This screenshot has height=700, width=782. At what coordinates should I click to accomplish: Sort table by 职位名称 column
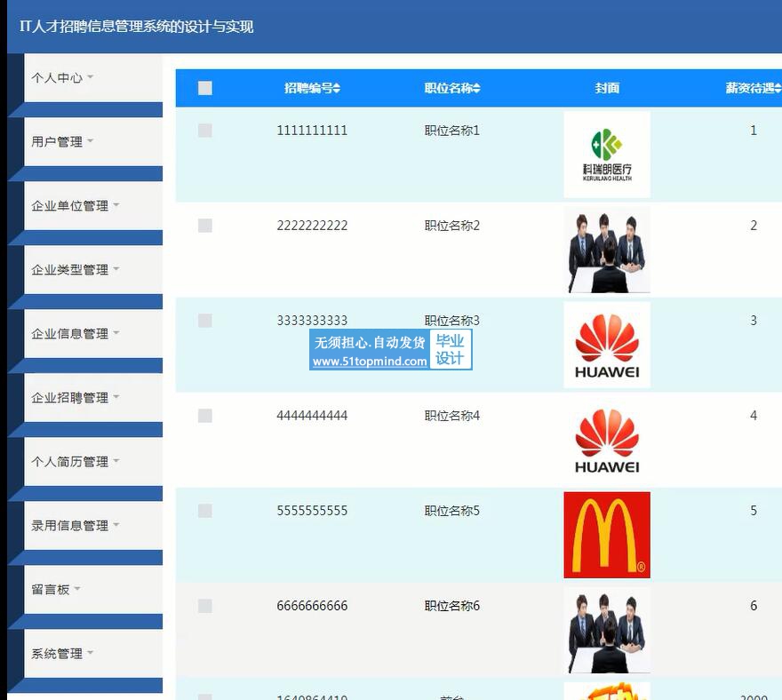tap(452, 88)
